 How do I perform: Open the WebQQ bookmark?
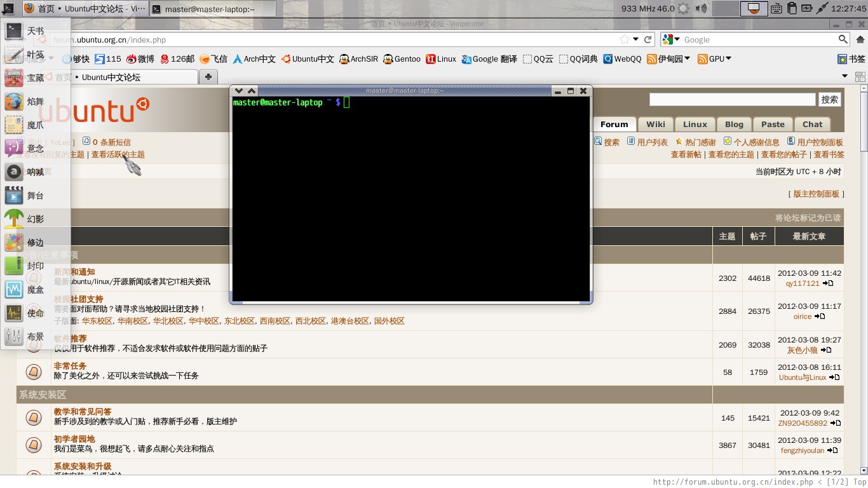(622, 58)
